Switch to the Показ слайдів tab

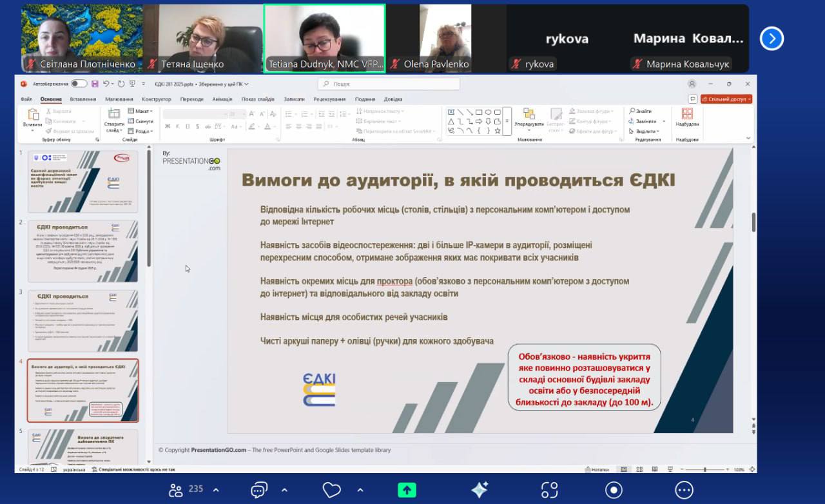(x=258, y=99)
